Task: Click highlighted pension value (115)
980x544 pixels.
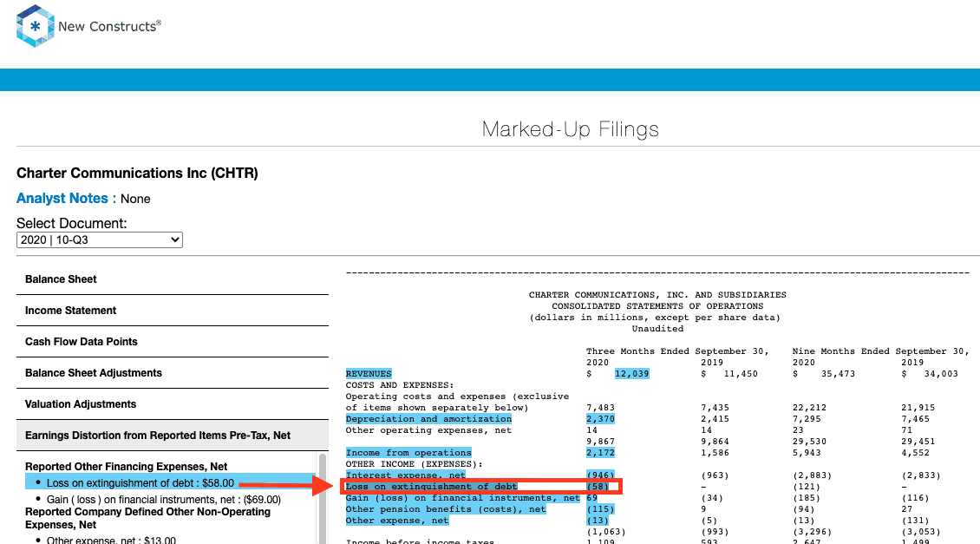Action: (x=601, y=509)
